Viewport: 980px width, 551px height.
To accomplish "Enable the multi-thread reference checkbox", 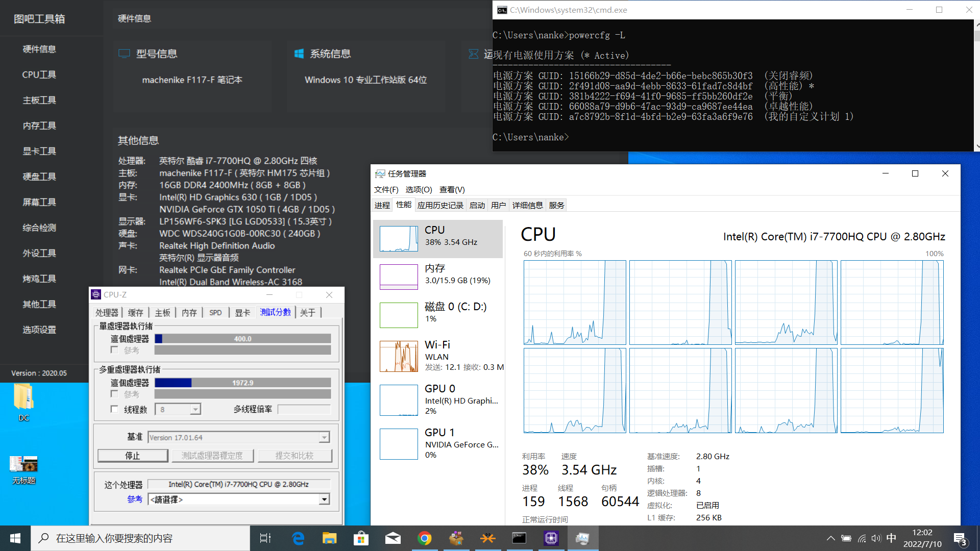I will [114, 394].
